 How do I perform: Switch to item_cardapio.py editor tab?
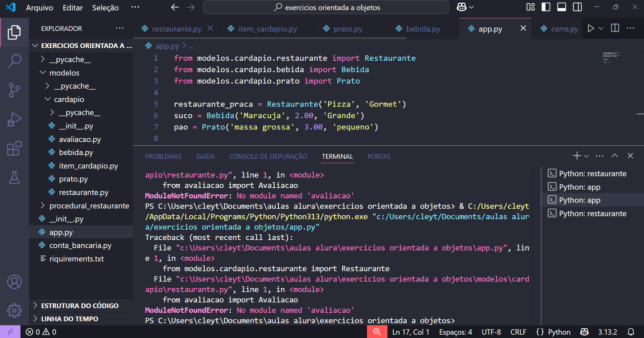point(267,29)
